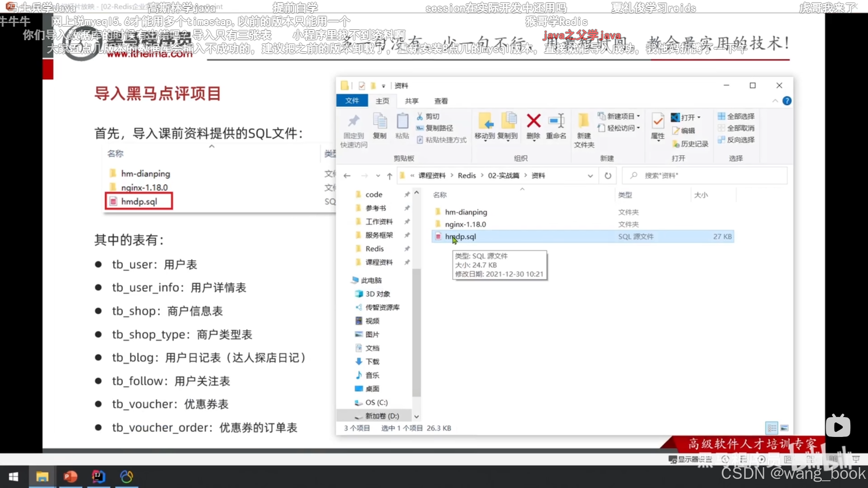Open 属性 (Properties) for hmdp.sql
The image size is (868, 488).
click(x=657, y=127)
